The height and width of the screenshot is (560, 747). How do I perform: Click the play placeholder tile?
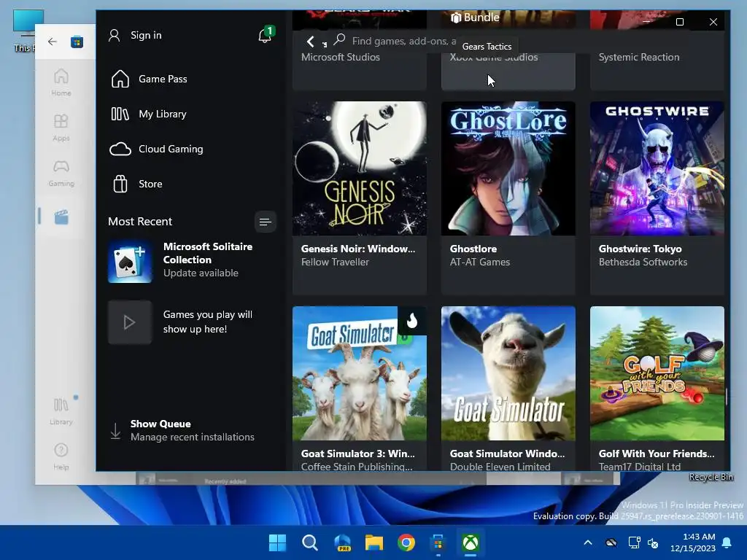click(x=130, y=322)
